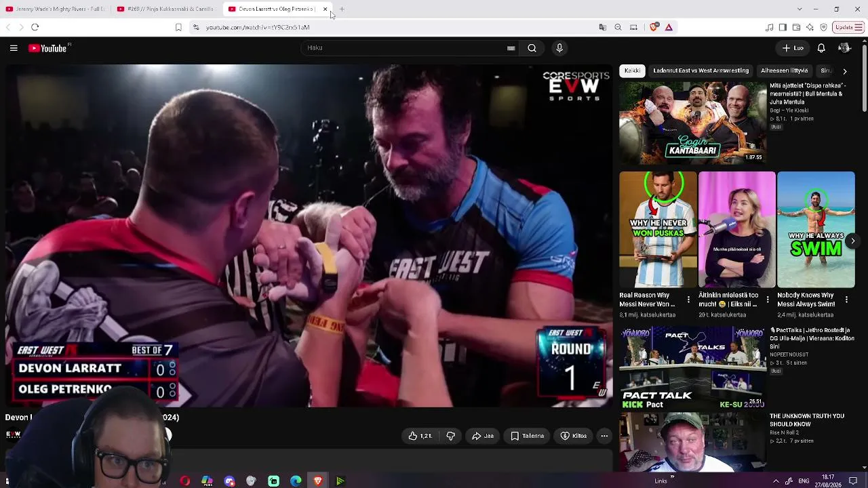Open The Unknown Truth You Should Know video
868x488 pixels.
807,420
